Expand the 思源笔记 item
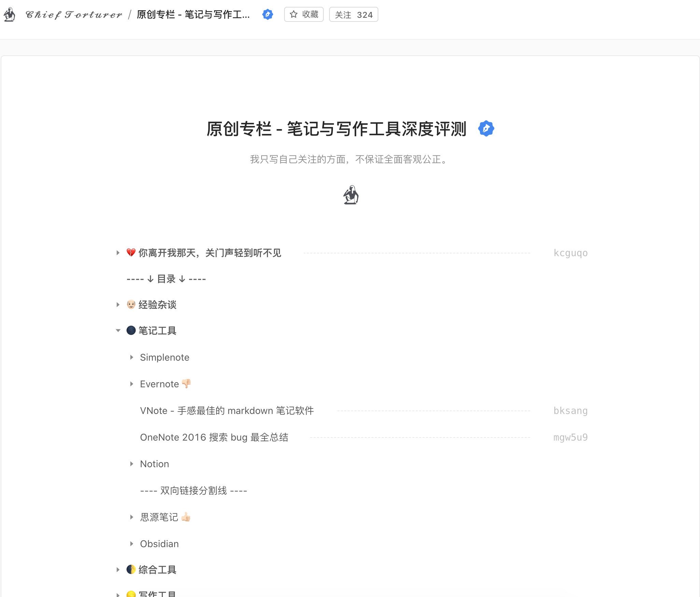 pos(131,517)
